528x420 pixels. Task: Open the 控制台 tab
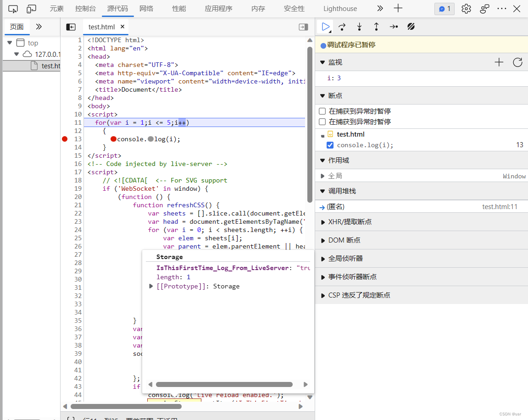(85, 9)
